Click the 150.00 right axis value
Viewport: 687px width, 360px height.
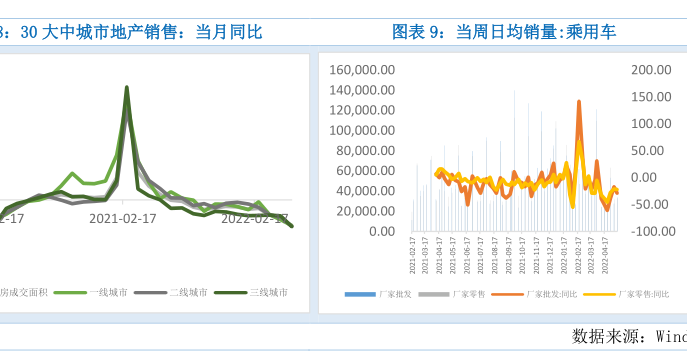pyautogui.click(x=651, y=96)
